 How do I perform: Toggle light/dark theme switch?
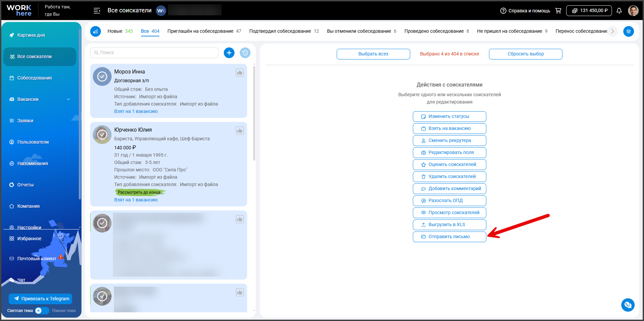[x=42, y=311]
